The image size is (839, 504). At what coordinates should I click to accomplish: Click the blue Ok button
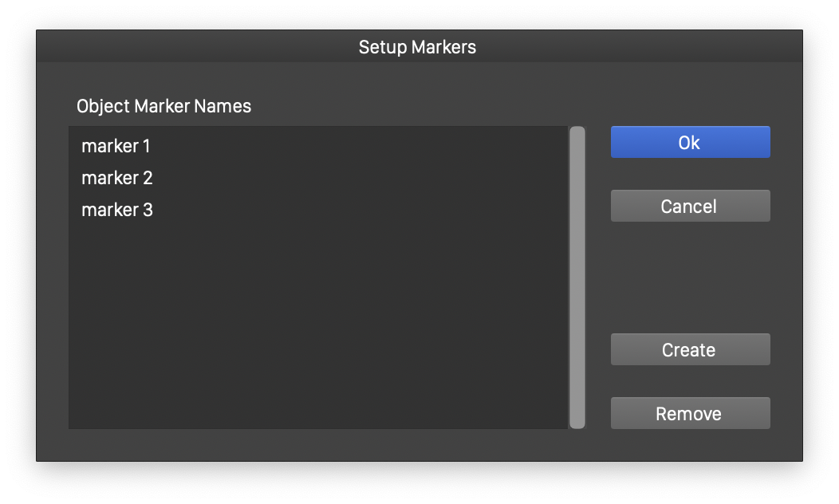pyautogui.click(x=690, y=142)
